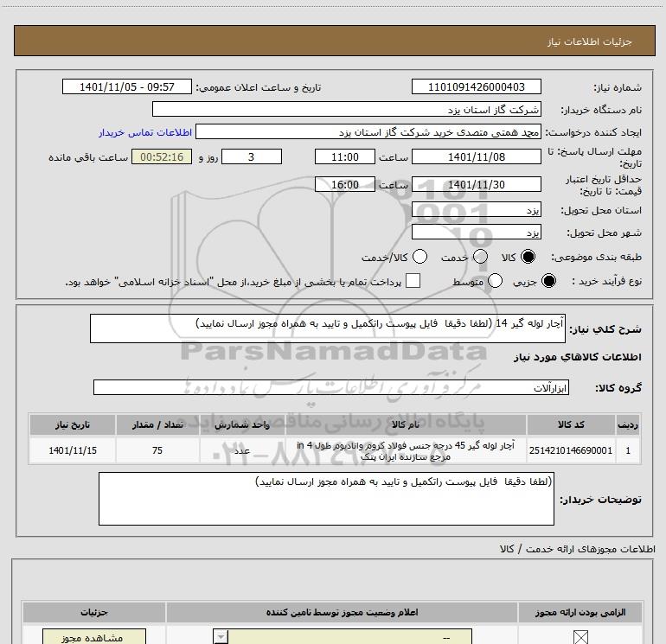This screenshot has height=644, width=666.
Task: Click the price validity date 1401/11/30
Action: point(476,184)
